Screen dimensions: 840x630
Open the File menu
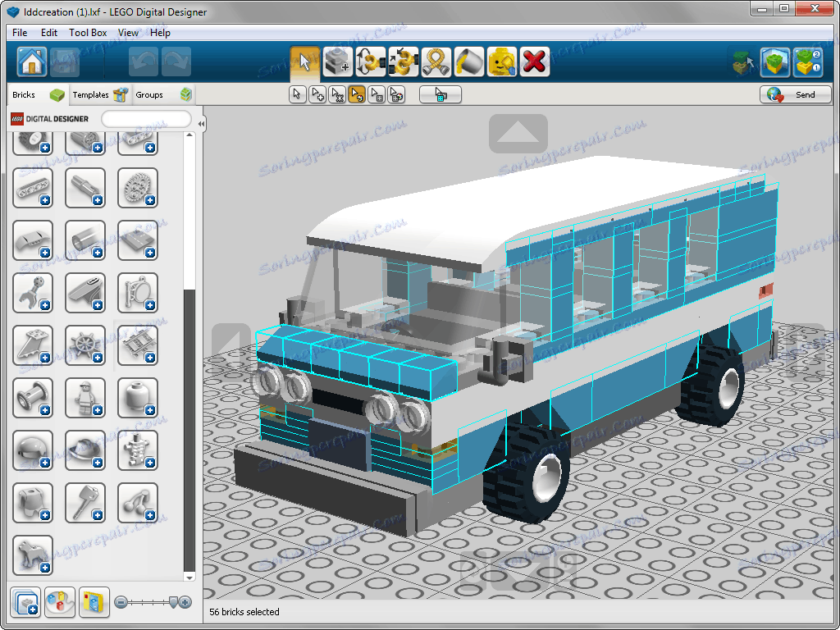[20, 33]
